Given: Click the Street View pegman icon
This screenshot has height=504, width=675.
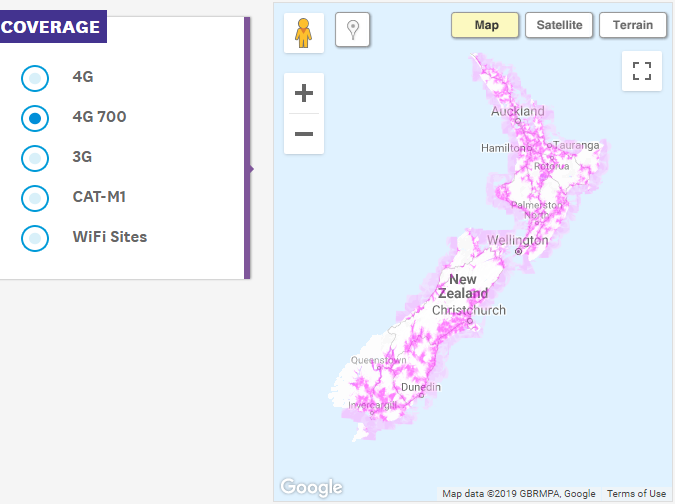Looking at the screenshot, I should coord(303,33).
